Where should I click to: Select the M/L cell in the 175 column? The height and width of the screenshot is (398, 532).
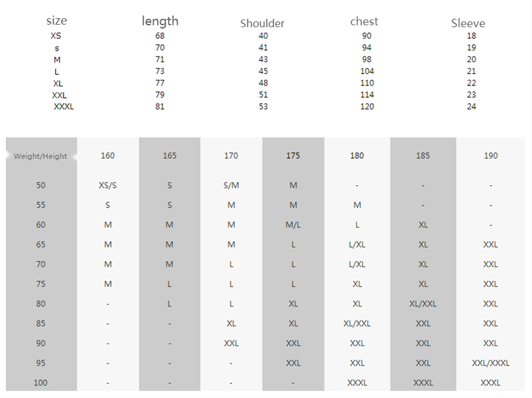click(293, 225)
